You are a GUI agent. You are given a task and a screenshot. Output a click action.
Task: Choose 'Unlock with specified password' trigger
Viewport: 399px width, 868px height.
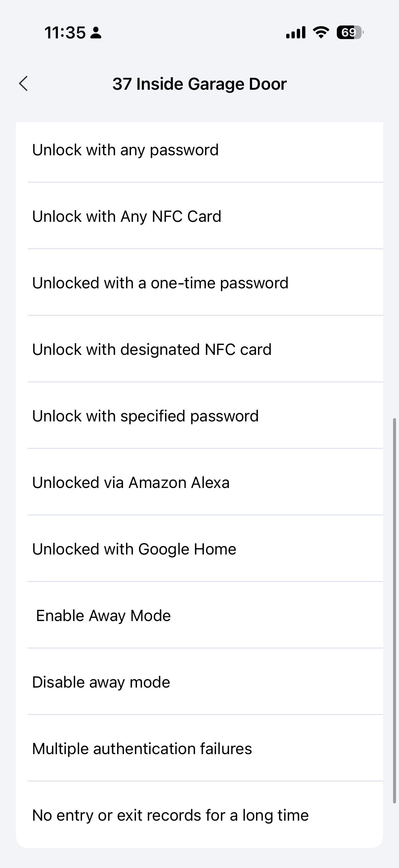(x=146, y=416)
